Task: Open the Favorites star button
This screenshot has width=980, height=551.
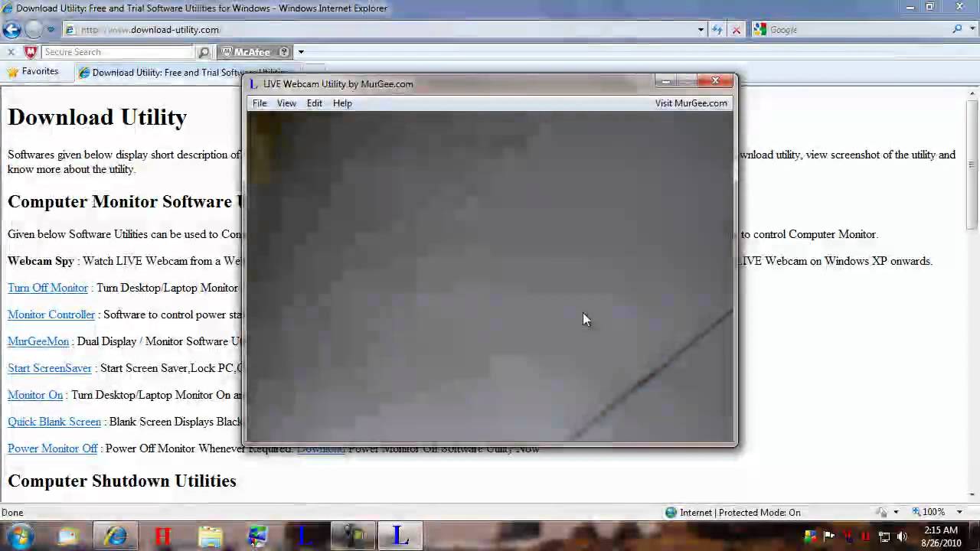Action: (x=32, y=71)
